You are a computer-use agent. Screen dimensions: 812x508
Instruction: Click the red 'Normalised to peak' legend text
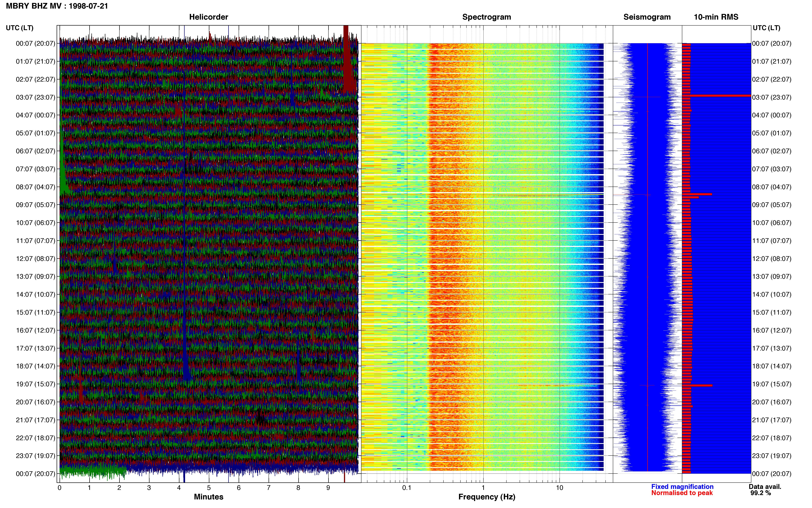tap(682, 493)
